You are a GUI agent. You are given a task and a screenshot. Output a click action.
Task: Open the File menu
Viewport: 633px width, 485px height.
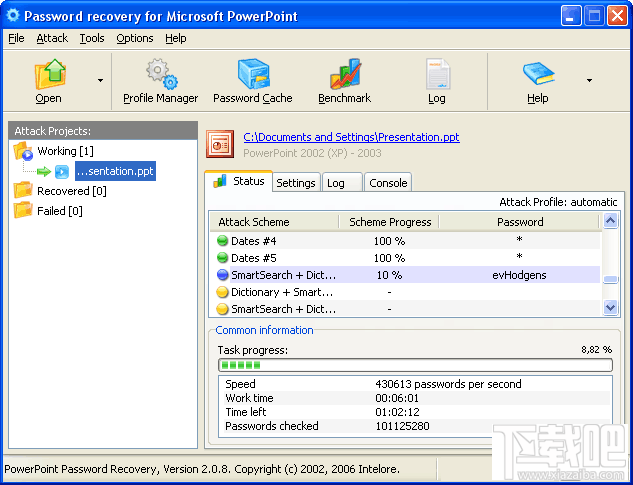[x=16, y=38]
